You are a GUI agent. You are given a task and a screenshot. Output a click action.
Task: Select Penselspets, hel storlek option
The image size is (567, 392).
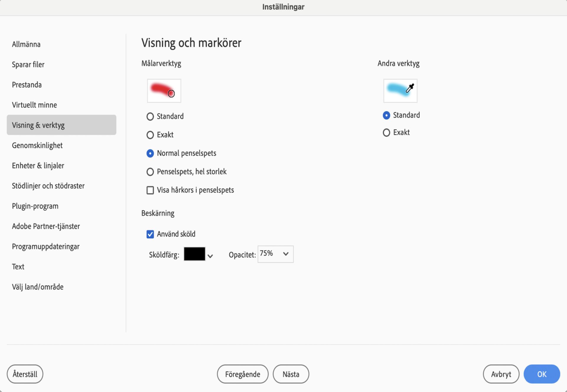[149, 171]
